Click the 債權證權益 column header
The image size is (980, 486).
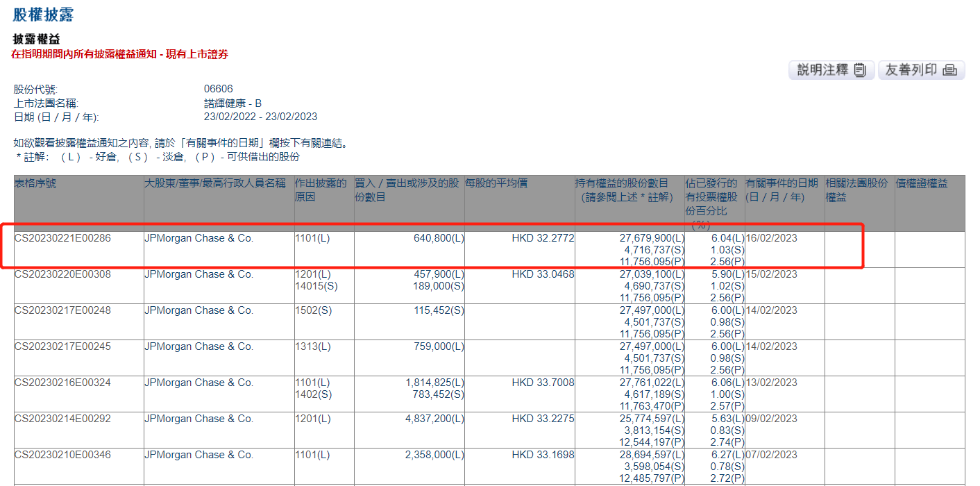[921, 183]
